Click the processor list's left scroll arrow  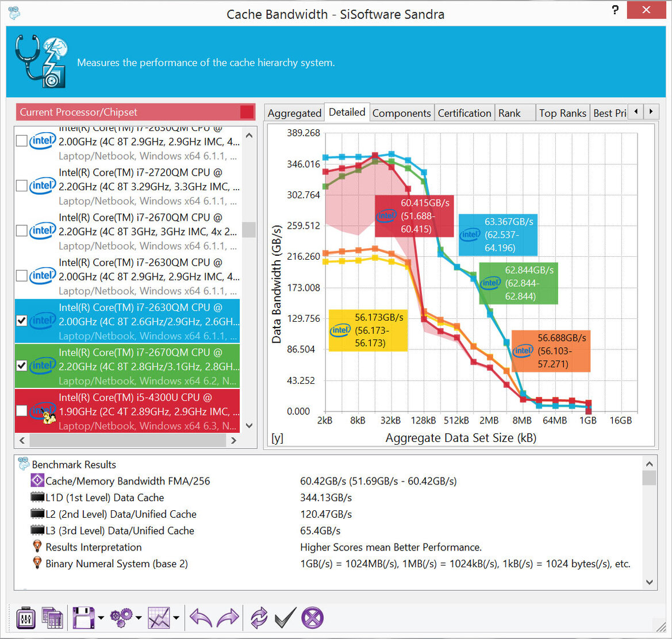22,440
